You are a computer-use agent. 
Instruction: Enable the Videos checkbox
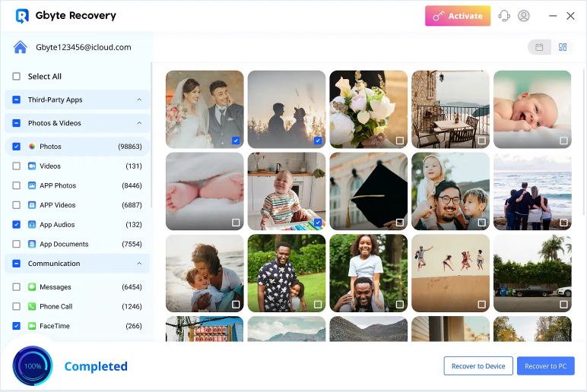(17, 166)
